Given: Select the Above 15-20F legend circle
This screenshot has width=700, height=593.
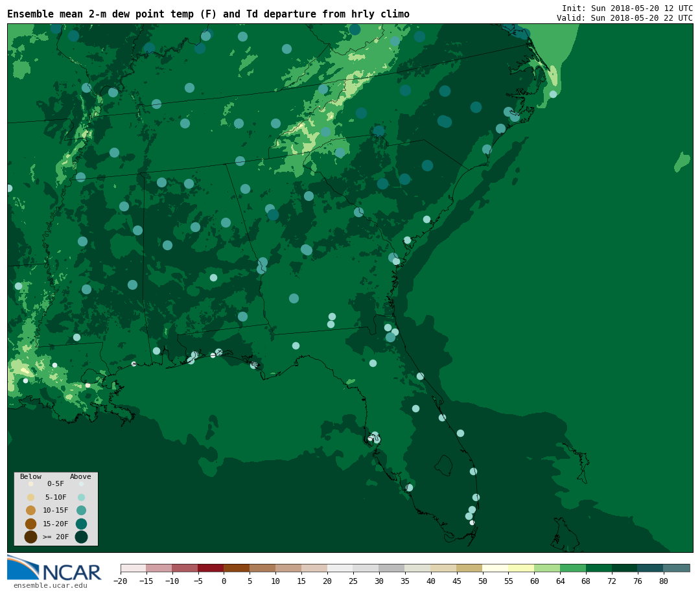Looking at the screenshot, I should pyautogui.click(x=81, y=524).
